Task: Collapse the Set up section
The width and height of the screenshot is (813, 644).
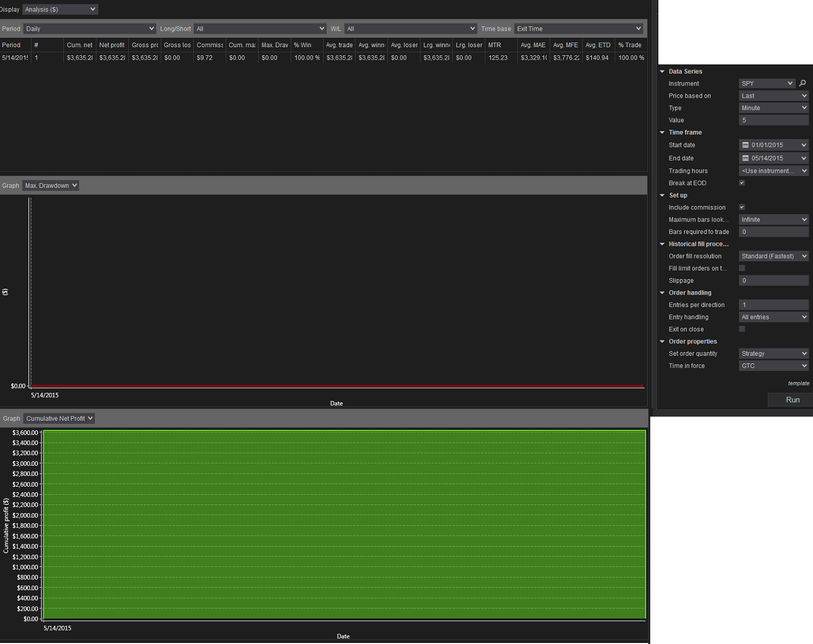Action: [662, 195]
